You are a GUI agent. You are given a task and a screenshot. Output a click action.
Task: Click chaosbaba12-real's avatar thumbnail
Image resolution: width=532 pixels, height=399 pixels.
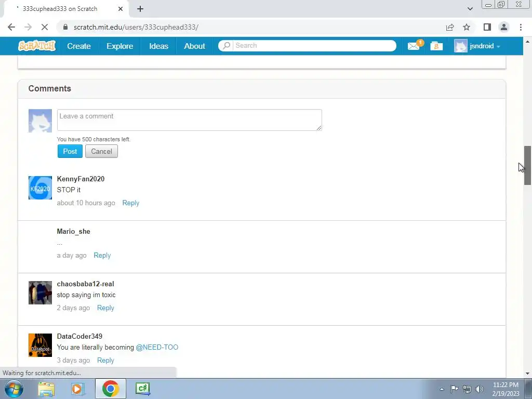[40, 292]
